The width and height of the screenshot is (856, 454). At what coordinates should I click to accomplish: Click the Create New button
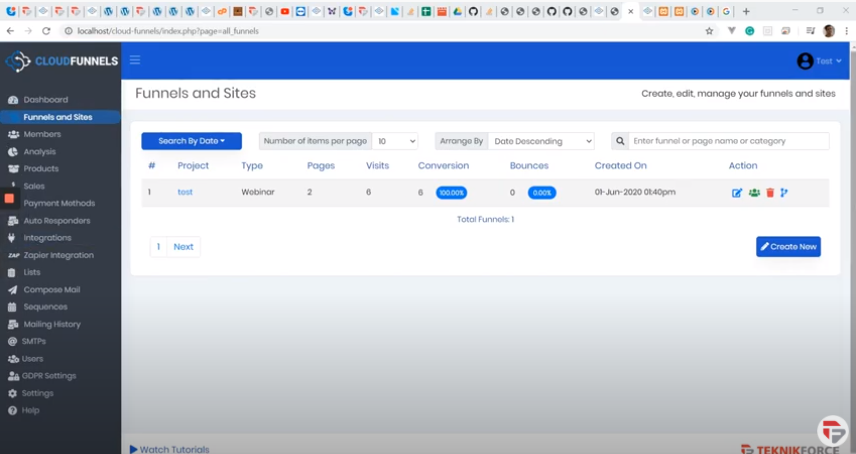coord(788,246)
